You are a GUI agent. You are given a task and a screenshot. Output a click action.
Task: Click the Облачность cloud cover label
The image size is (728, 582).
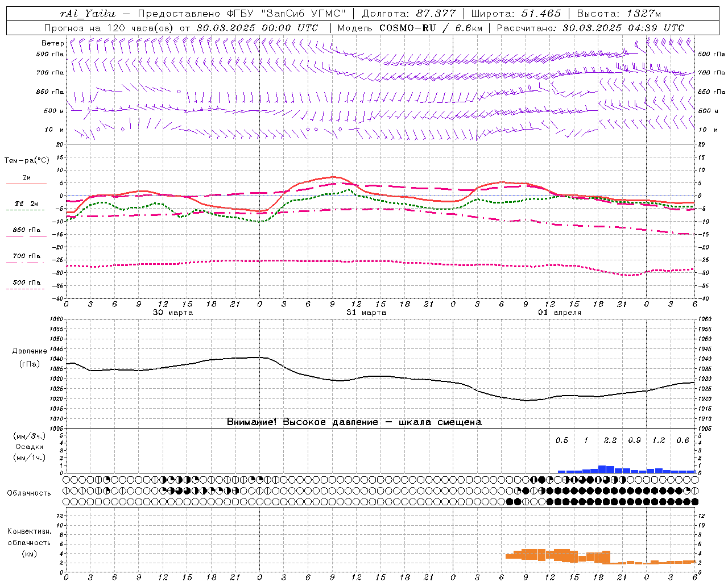tap(29, 493)
